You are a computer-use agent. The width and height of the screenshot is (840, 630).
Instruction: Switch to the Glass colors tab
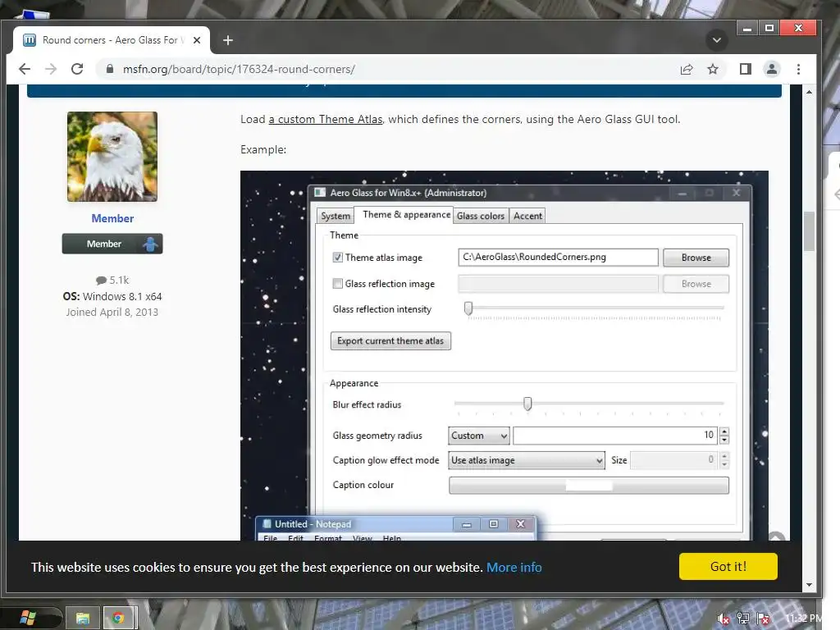(x=481, y=216)
